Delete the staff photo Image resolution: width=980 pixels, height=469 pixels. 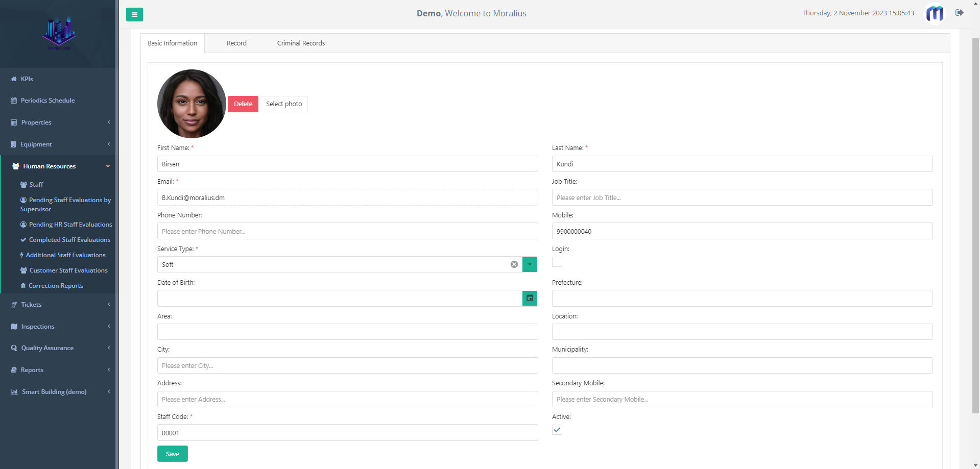[x=243, y=104]
